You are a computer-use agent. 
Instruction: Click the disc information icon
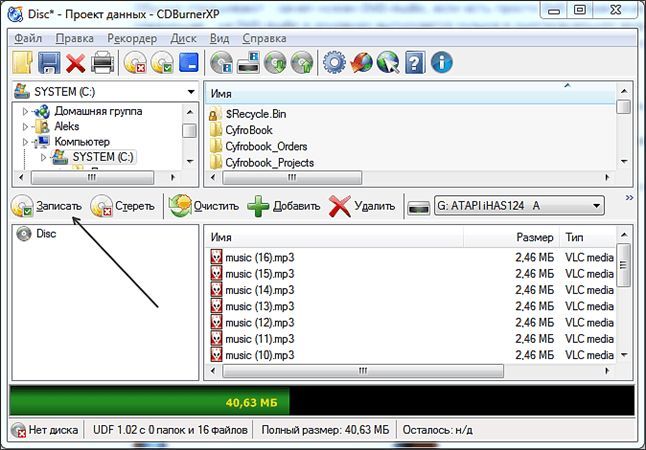[221, 63]
